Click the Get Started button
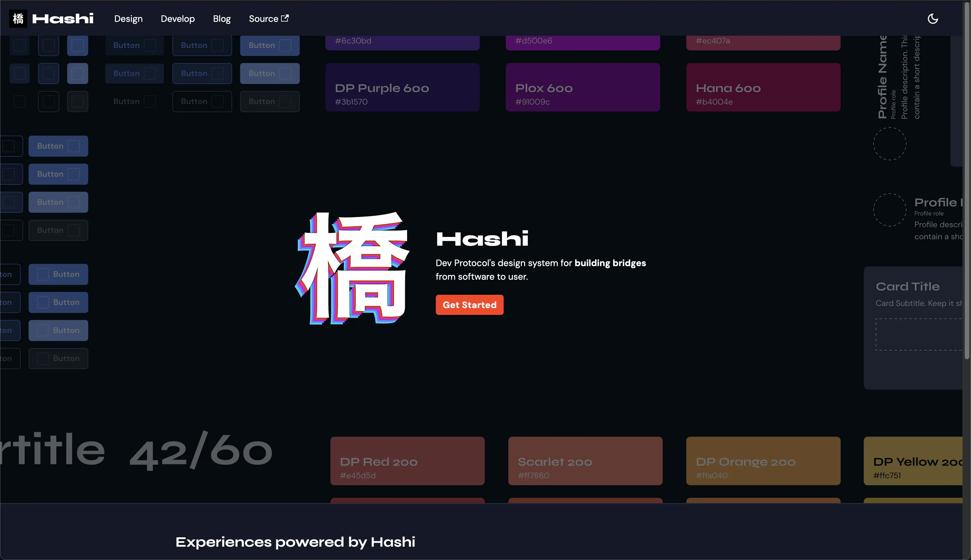971x560 pixels. tap(469, 305)
